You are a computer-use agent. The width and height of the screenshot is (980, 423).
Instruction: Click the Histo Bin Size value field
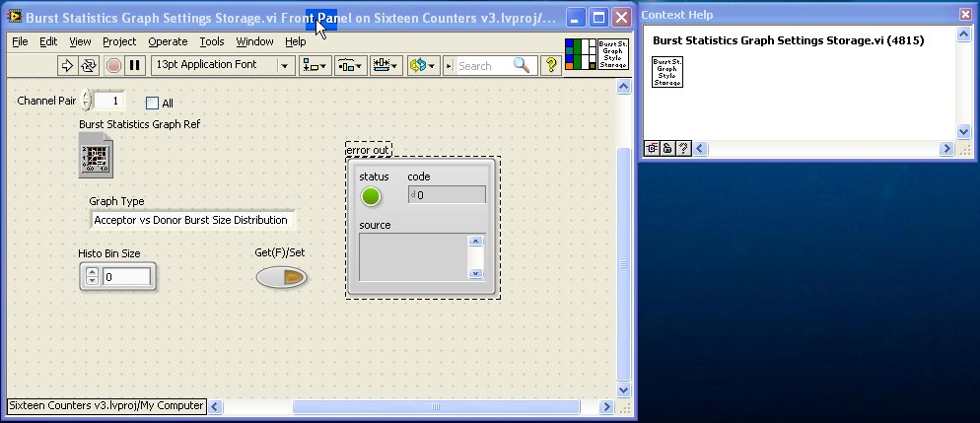126,278
